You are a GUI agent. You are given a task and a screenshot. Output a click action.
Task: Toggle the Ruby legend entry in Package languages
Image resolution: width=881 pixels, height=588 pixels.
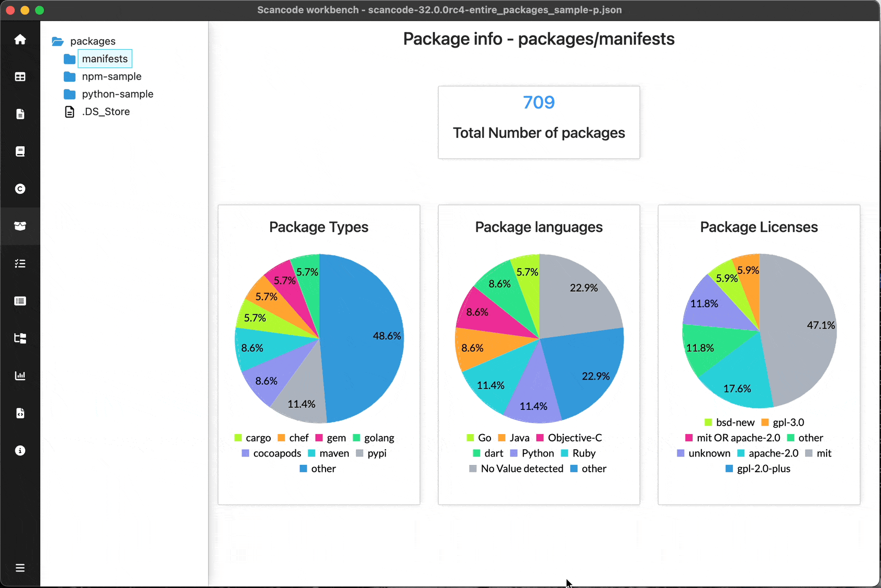pos(578,453)
